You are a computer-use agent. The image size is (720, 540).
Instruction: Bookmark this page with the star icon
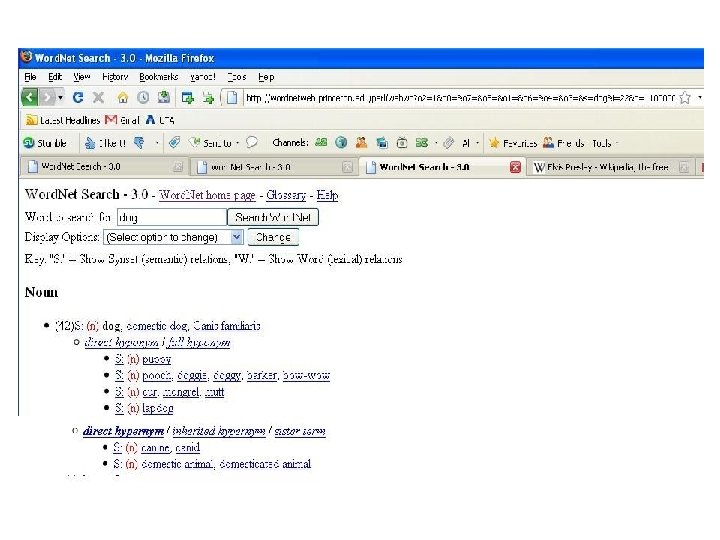click(685, 98)
